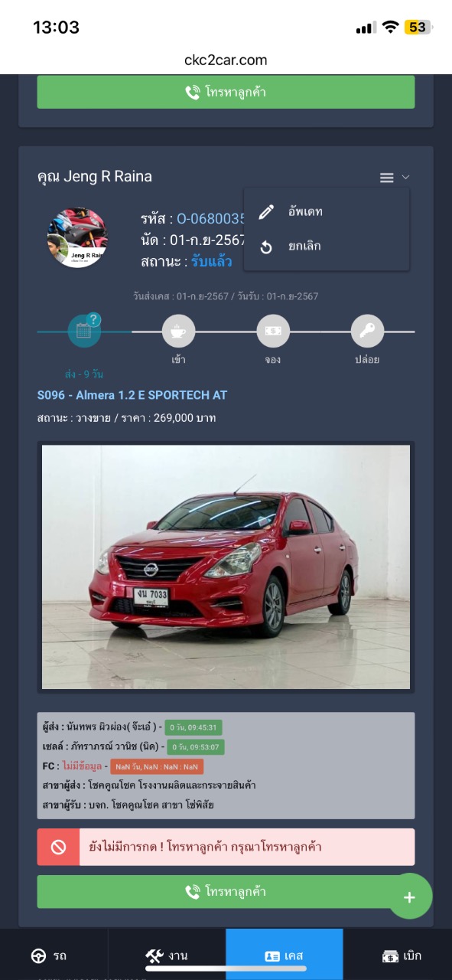Click the calendar step icon labeled ส่ง
The height and width of the screenshot is (980, 452).
pyautogui.click(x=84, y=331)
